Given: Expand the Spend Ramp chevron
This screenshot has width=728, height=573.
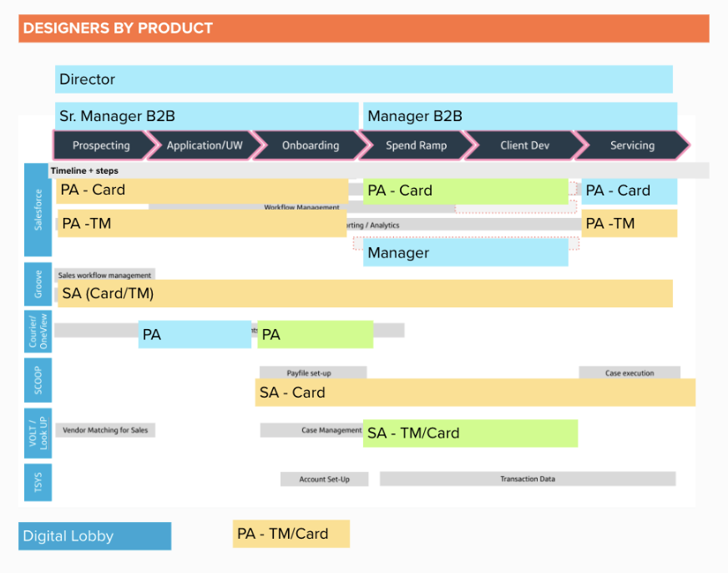Looking at the screenshot, I should pyautogui.click(x=415, y=145).
